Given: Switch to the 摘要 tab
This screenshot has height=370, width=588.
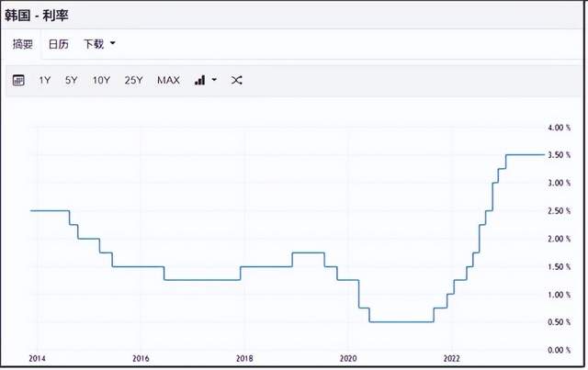Looking at the screenshot, I should tap(23, 44).
